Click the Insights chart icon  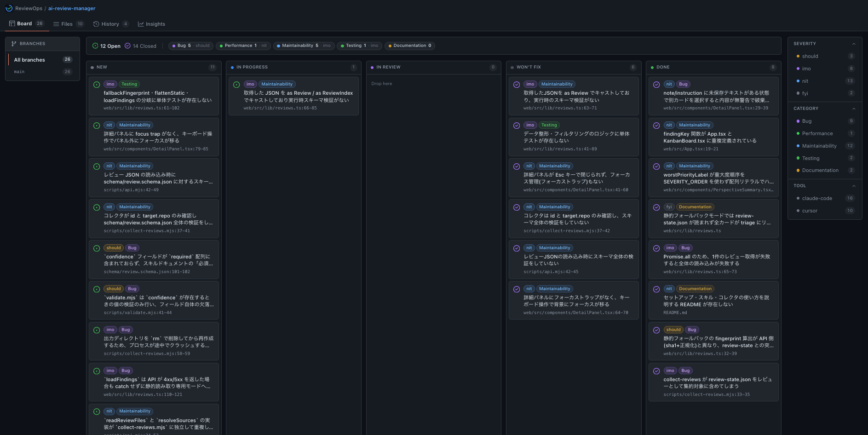[x=141, y=24]
